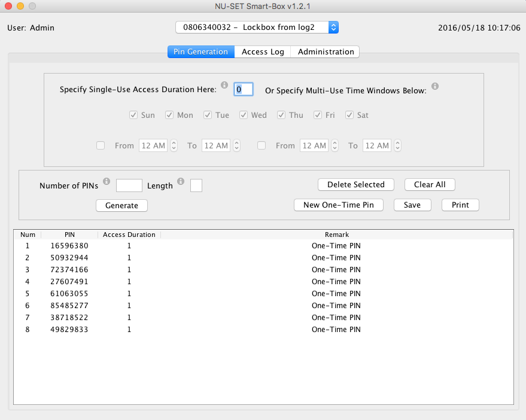Toggle the Sat checkbox
The height and width of the screenshot is (420, 526).
point(349,115)
